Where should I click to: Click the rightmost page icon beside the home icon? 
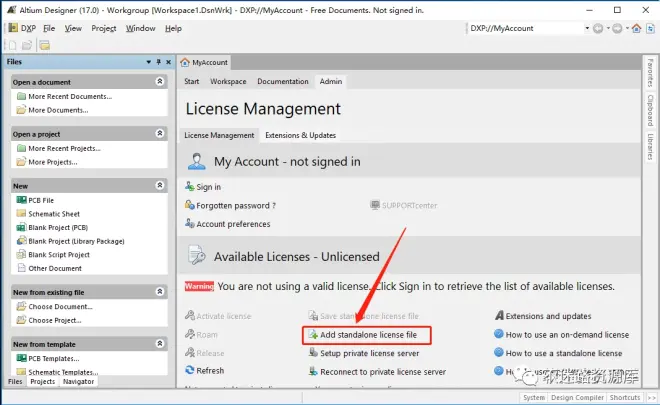click(x=650, y=28)
